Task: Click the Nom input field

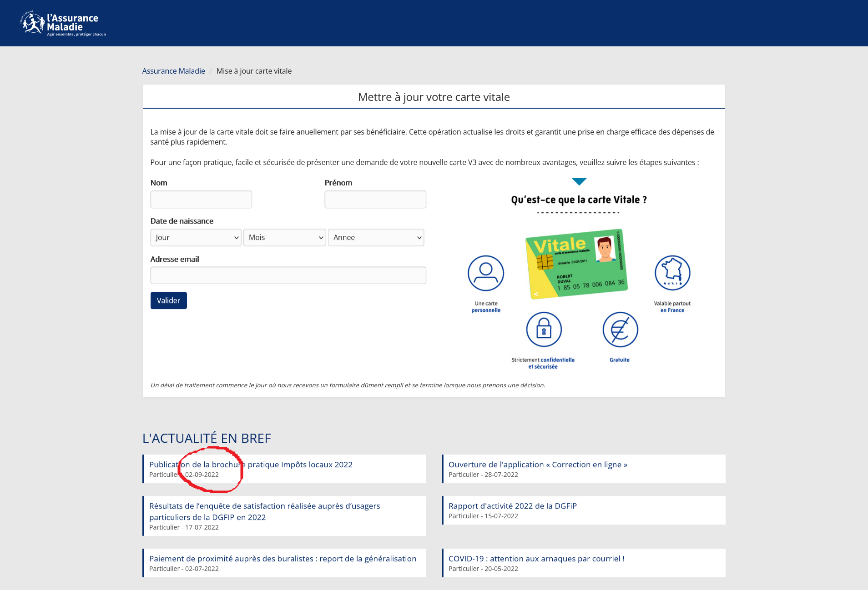Action: [x=201, y=200]
